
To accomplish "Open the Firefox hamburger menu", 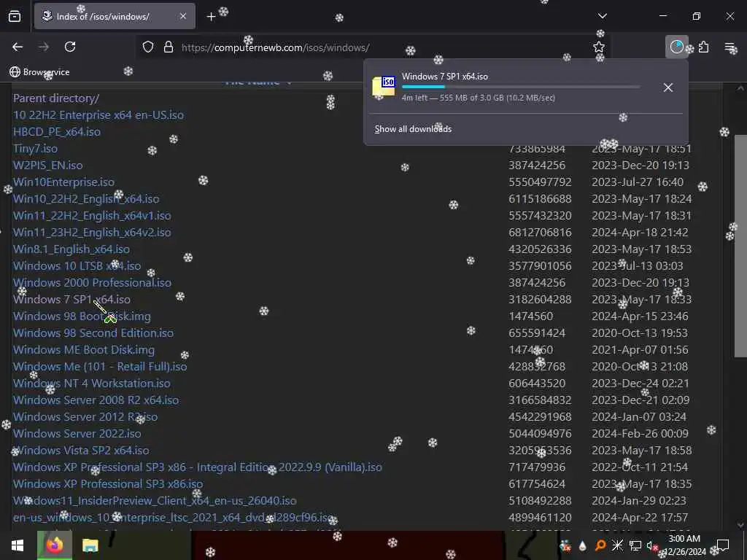I will (x=729, y=47).
